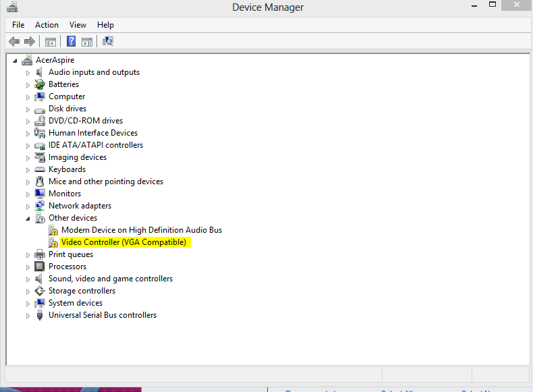Click the Back arrow toolbar icon

[14, 42]
